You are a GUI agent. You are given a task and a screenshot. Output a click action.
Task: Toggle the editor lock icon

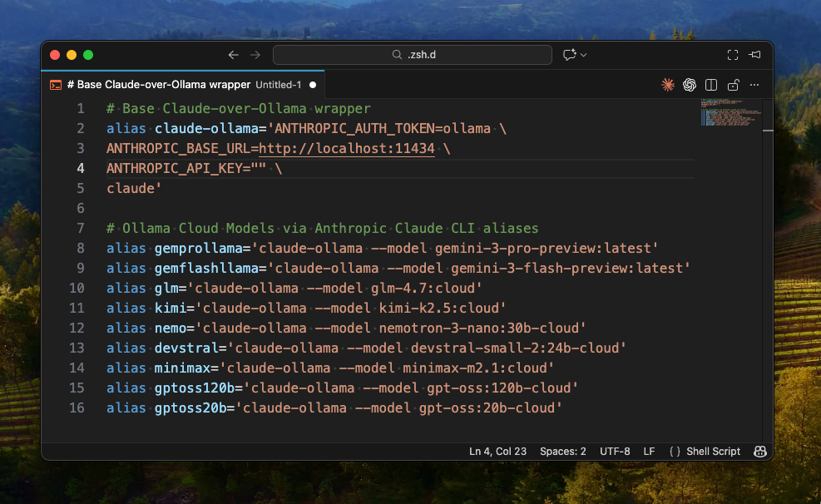[x=733, y=85]
